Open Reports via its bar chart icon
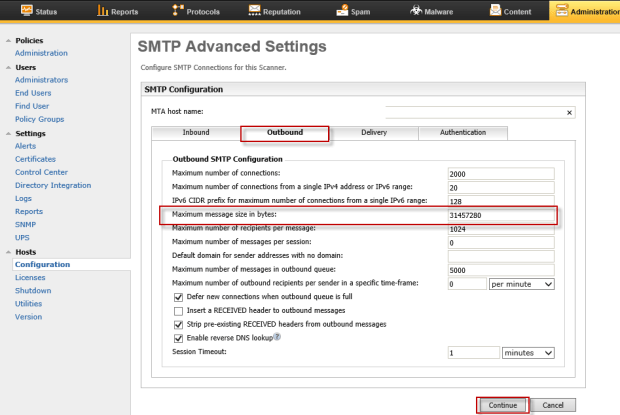 pos(103,11)
